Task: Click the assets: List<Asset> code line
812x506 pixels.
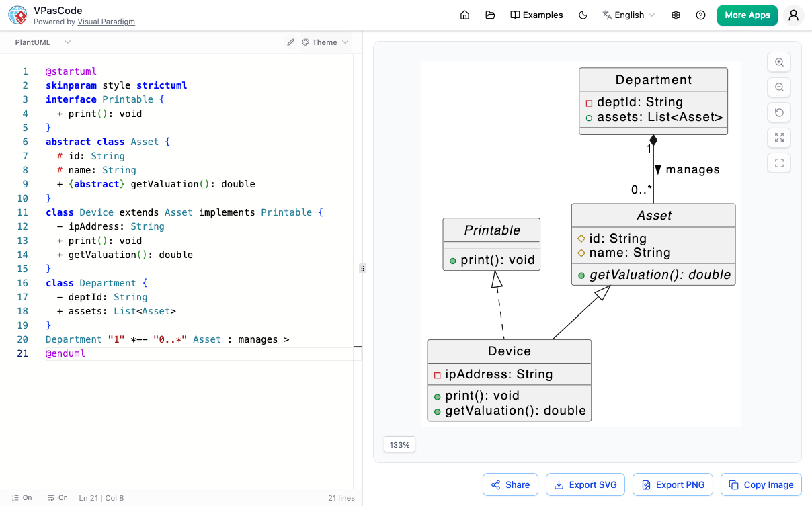Action: [116, 311]
